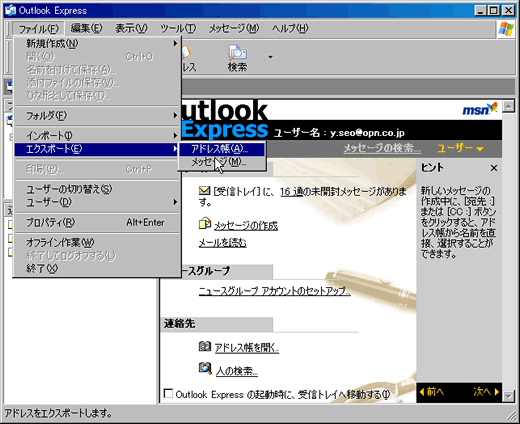Click the Windows flag logo in menu bar

point(506,29)
